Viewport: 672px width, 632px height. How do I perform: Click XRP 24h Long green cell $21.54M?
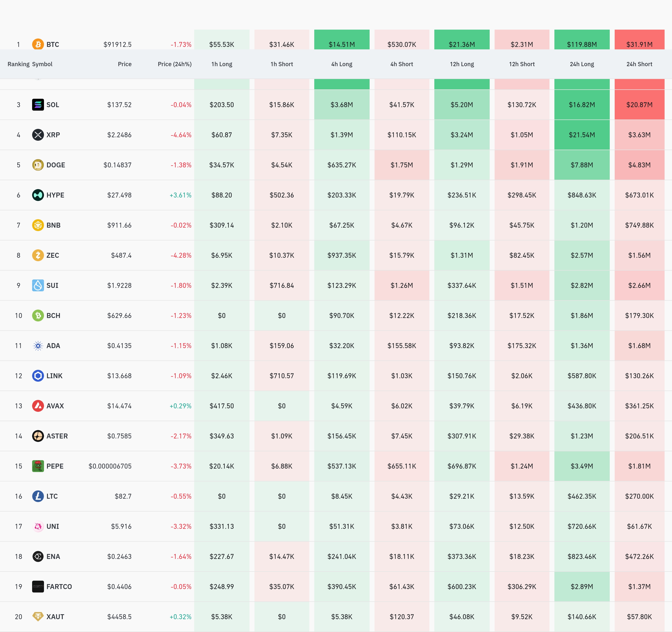point(582,135)
